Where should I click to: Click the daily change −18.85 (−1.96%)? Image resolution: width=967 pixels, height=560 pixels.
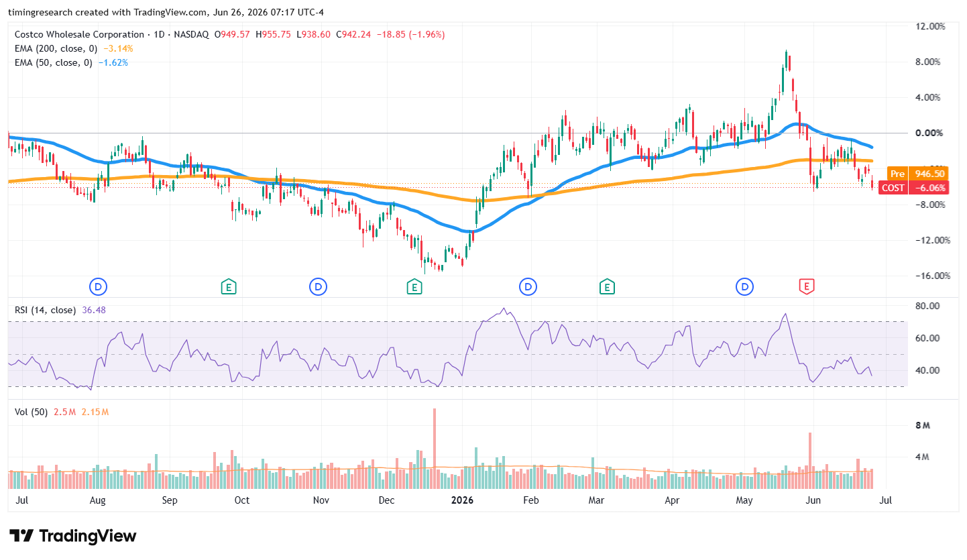pyautogui.click(x=410, y=34)
